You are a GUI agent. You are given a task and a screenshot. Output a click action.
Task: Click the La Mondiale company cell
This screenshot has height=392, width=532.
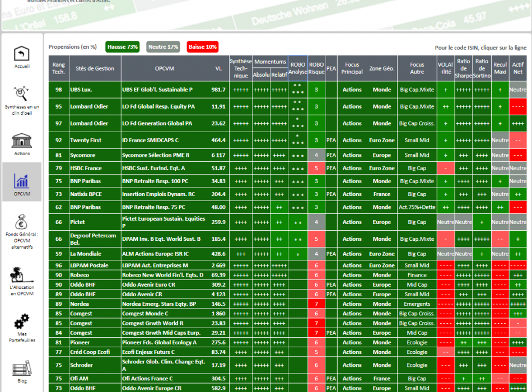point(95,254)
